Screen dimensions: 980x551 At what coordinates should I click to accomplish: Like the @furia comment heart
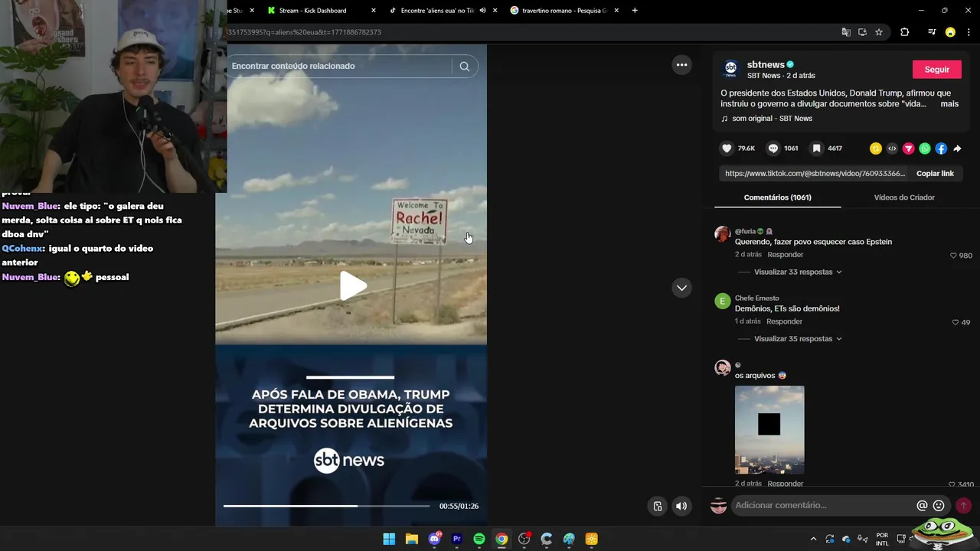point(953,256)
